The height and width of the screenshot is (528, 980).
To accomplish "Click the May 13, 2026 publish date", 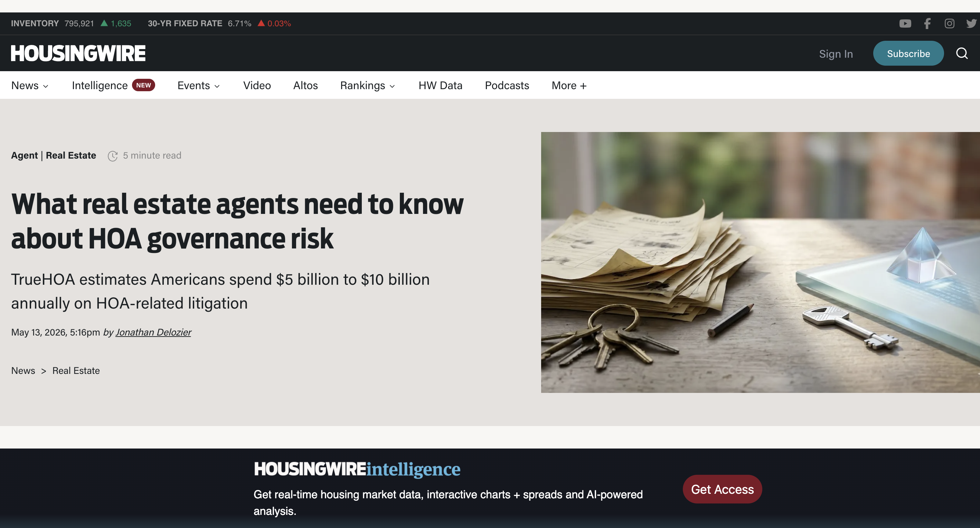I will 56,332.
